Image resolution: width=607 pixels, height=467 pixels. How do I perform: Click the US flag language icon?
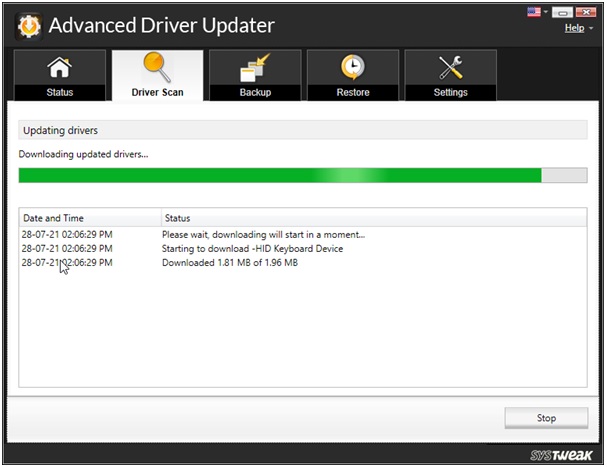pyautogui.click(x=534, y=12)
